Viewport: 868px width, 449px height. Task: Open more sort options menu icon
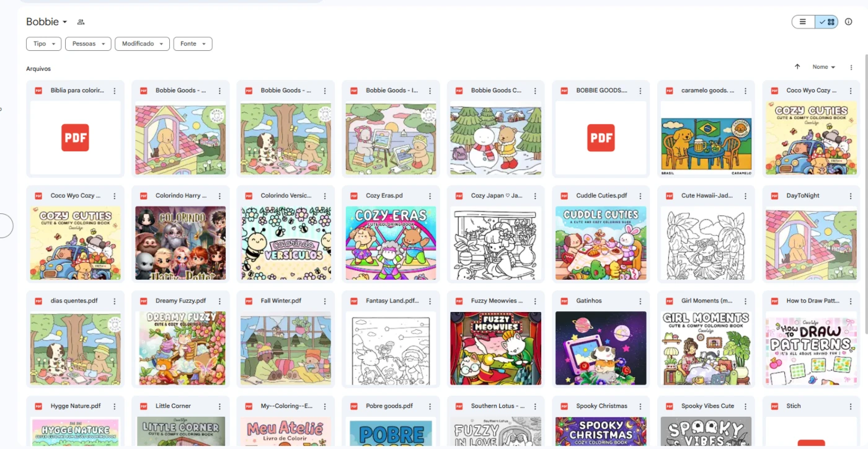[x=851, y=67]
